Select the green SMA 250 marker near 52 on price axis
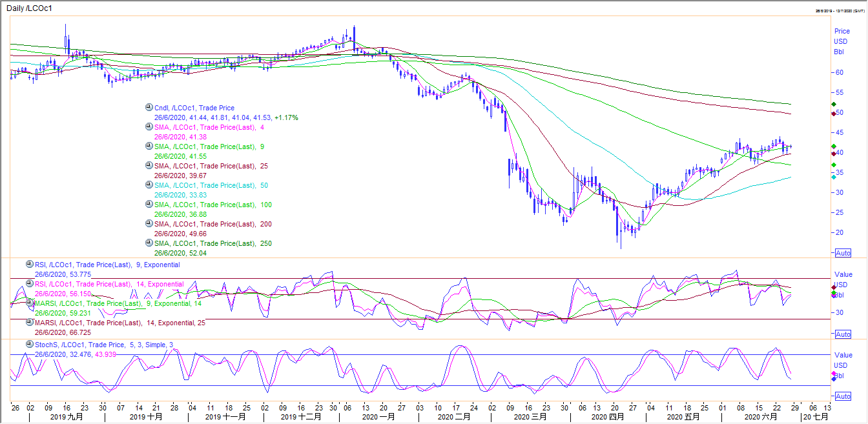 (834, 105)
